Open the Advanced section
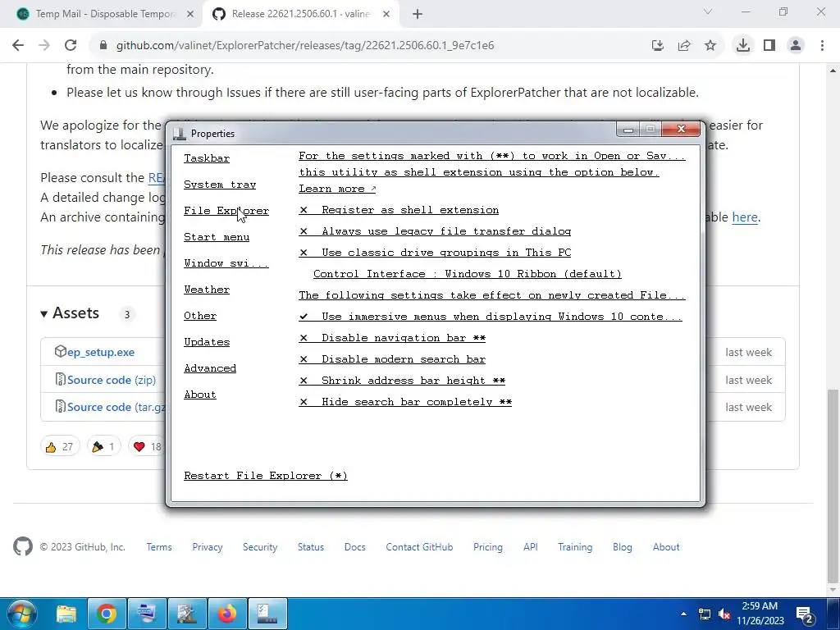Viewport: 840px width, 630px height. (210, 368)
